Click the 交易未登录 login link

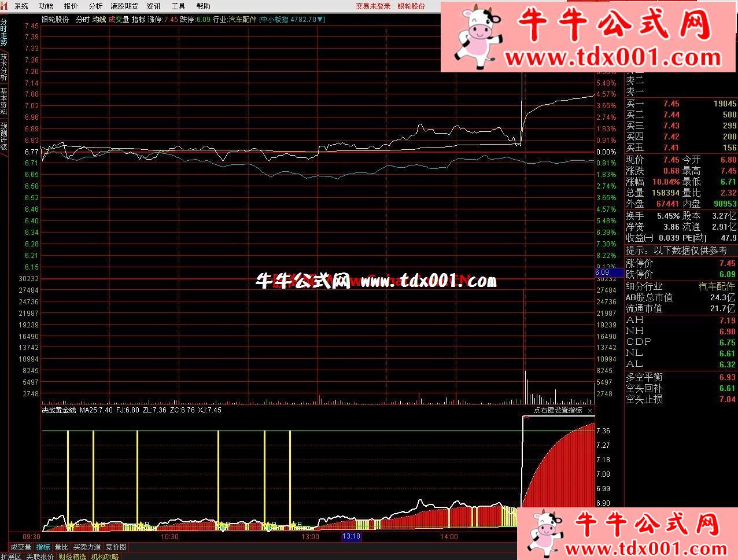pyautogui.click(x=373, y=6)
